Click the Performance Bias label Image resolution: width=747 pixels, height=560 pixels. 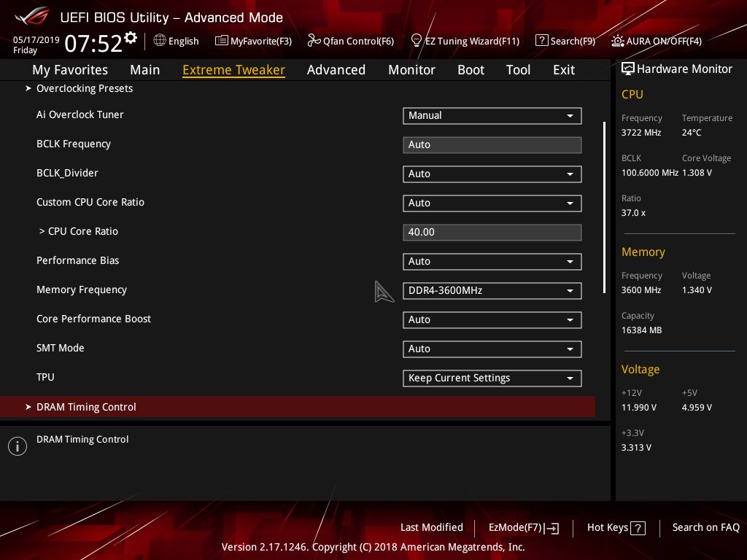77,260
